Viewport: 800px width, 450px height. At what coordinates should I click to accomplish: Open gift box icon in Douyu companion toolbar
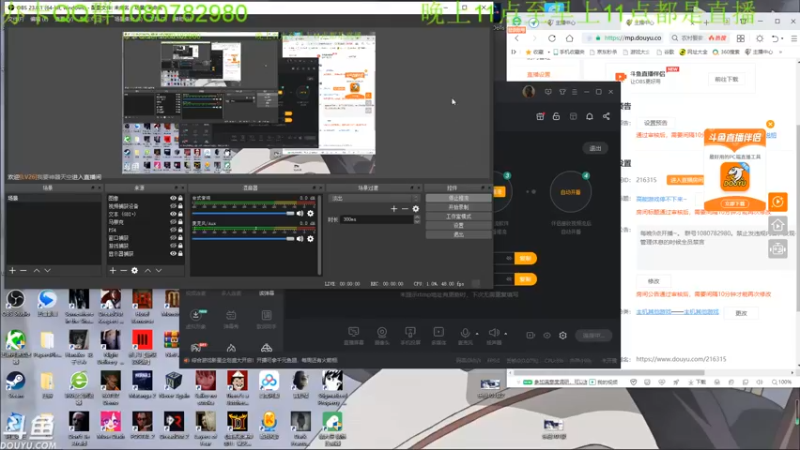tap(540, 116)
